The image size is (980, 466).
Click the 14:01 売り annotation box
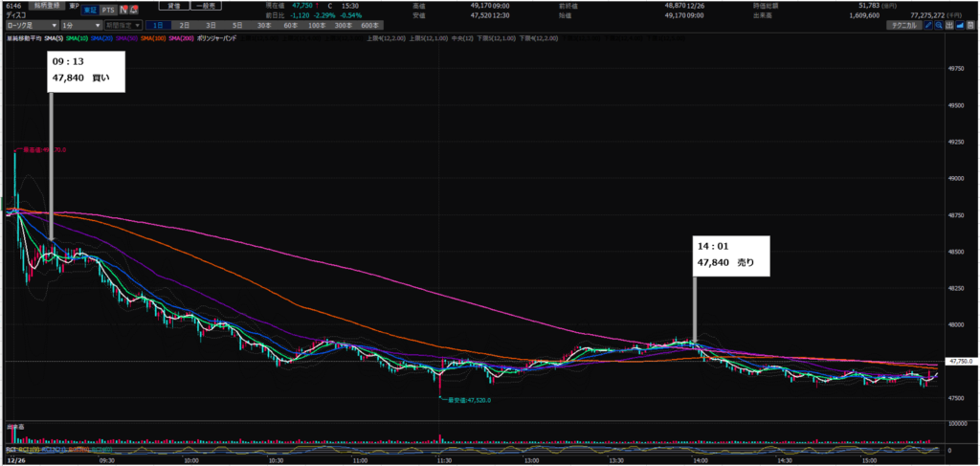click(x=732, y=255)
